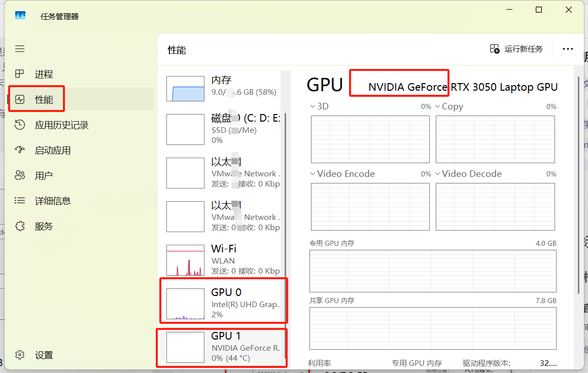Click the Wi-Fi throughput mini graph
The image size is (588, 373).
(x=185, y=260)
